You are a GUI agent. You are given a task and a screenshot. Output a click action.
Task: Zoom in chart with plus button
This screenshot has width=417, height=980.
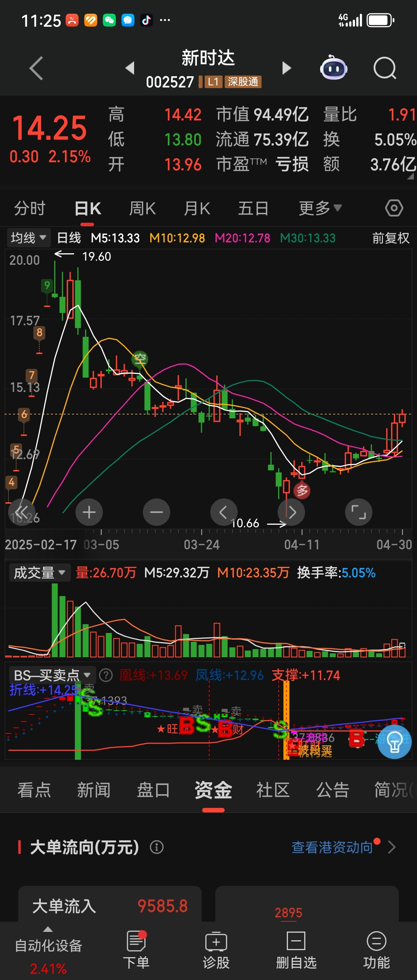pyautogui.click(x=89, y=512)
